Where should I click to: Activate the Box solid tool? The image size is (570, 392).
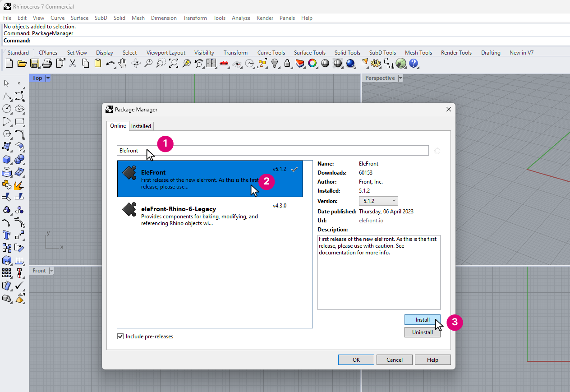coord(6,160)
